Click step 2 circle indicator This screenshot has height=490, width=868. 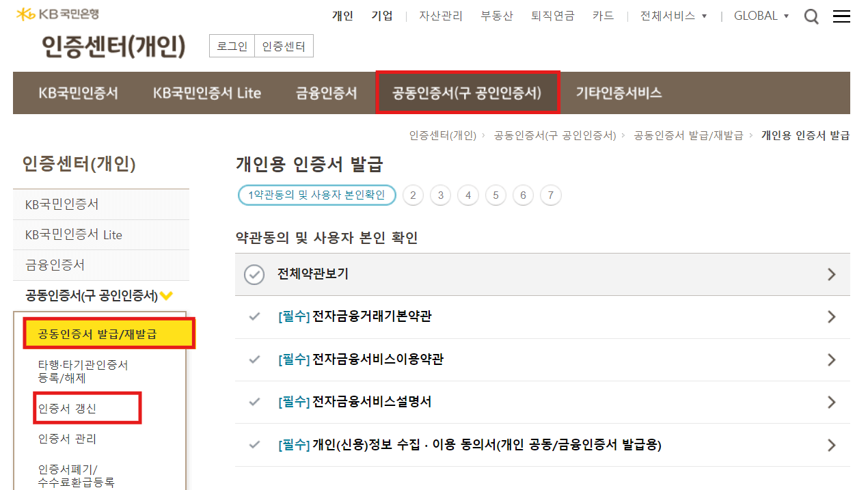click(413, 195)
